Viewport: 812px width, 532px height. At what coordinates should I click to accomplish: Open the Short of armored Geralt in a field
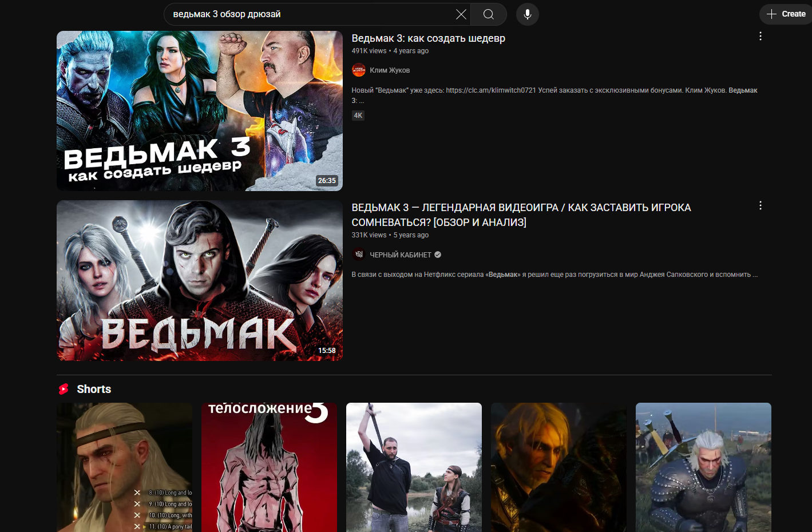[704, 467]
